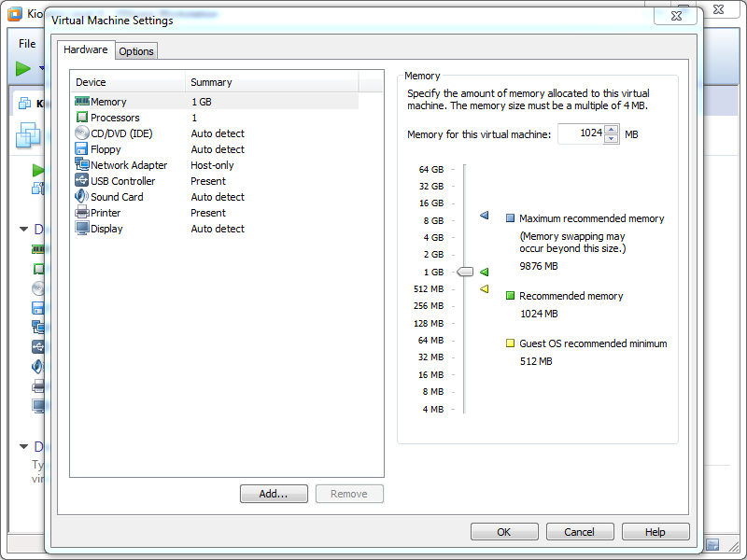The height and width of the screenshot is (560, 747).
Task: Open Help for virtual machine settings
Action: coord(655,532)
